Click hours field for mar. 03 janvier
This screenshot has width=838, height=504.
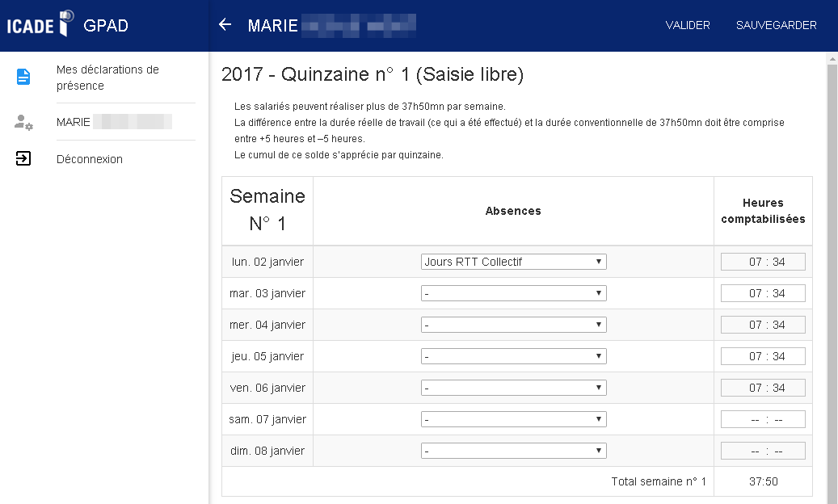[x=763, y=293]
